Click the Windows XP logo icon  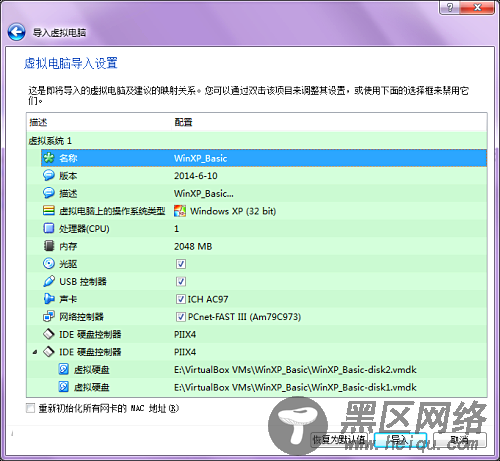point(180,211)
